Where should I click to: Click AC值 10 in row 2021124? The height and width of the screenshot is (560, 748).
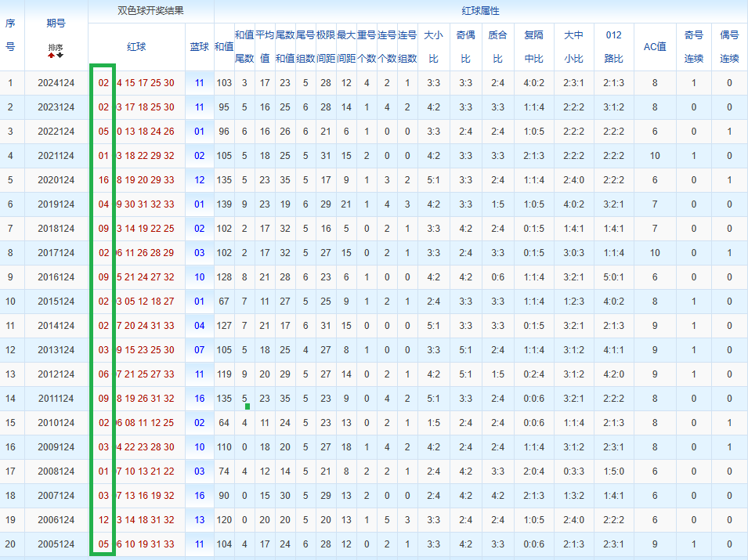pyautogui.click(x=655, y=156)
